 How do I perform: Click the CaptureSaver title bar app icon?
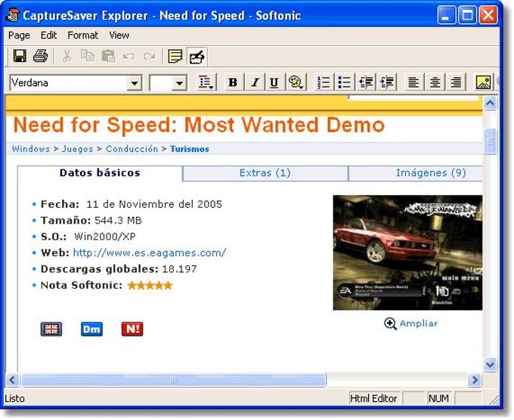click(13, 15)
